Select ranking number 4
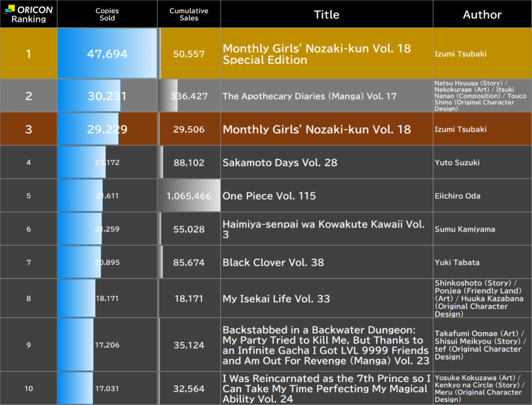This screenshot has height=405, width=532. click(29, 163)
